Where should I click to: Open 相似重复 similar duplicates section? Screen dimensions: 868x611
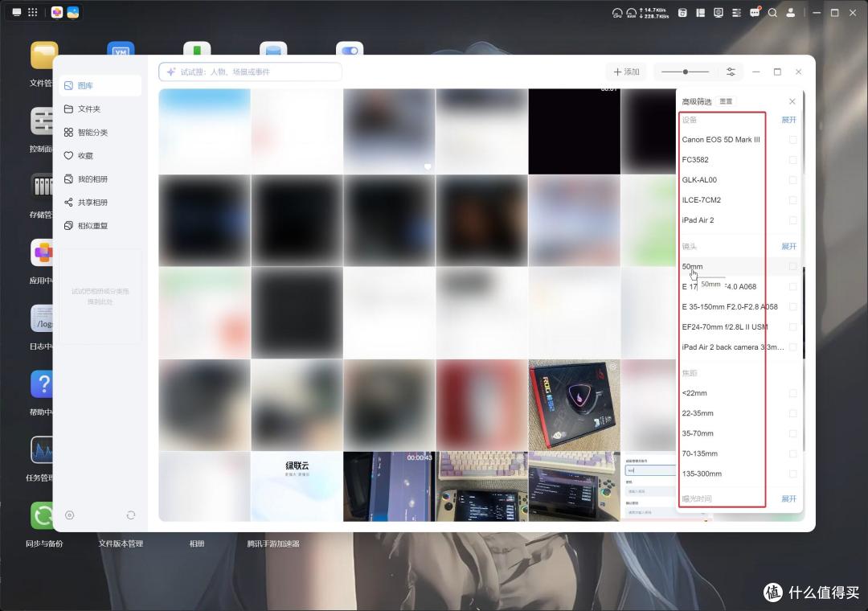(100, 225)
